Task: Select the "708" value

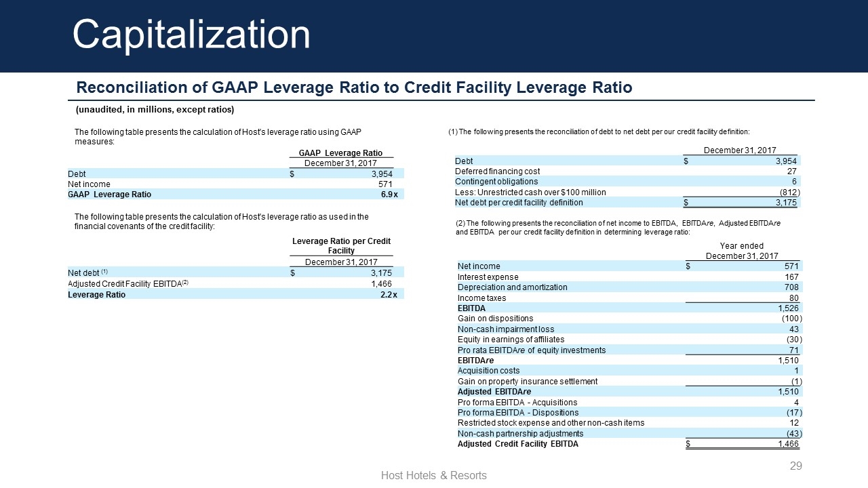Action: (x=791, y=287)
